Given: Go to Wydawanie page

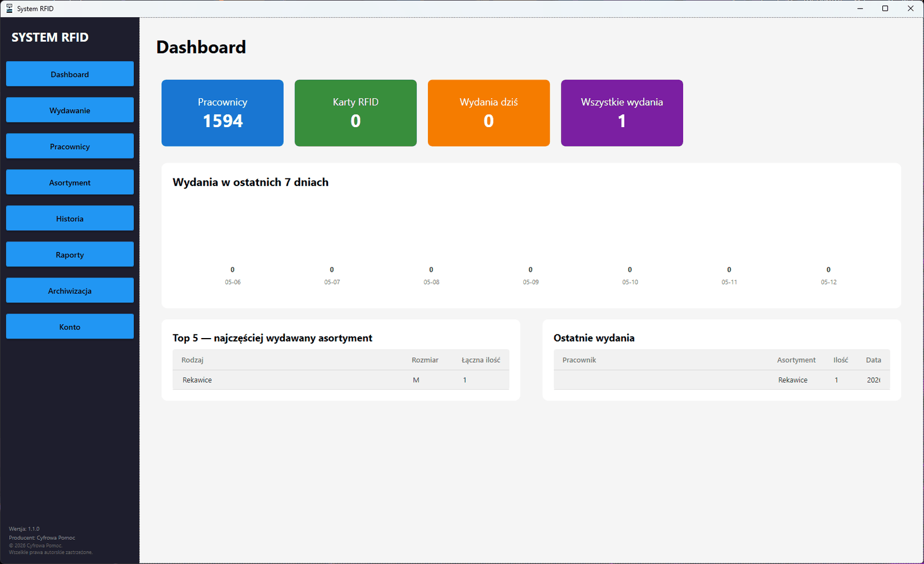Looking at the screenshot, I should click(x=70, y=110).
